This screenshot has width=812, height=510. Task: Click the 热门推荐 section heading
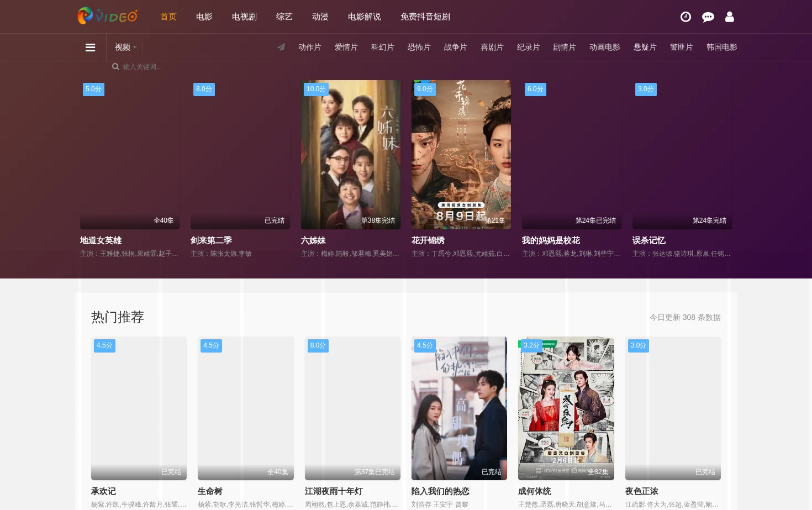[x=118, y=317]
